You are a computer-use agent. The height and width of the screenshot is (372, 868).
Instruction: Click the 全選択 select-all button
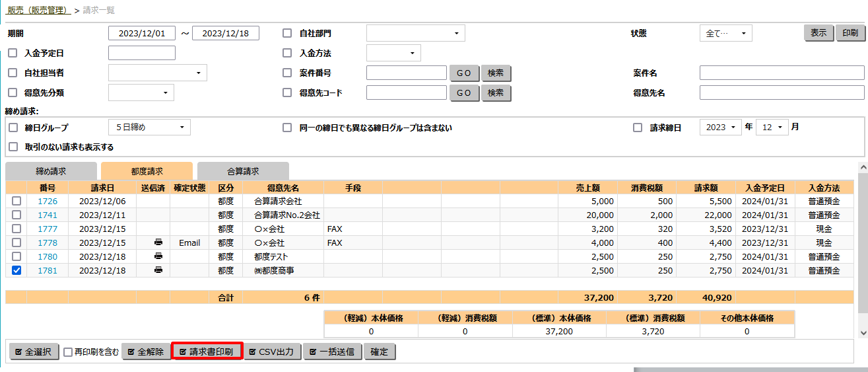coord(34,352)
